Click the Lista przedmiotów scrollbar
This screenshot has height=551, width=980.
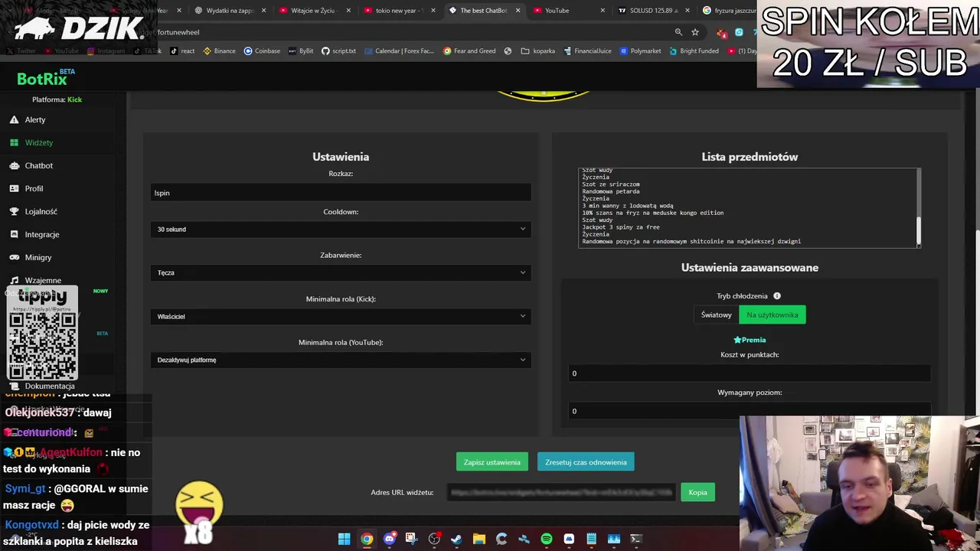click(918, 230)
